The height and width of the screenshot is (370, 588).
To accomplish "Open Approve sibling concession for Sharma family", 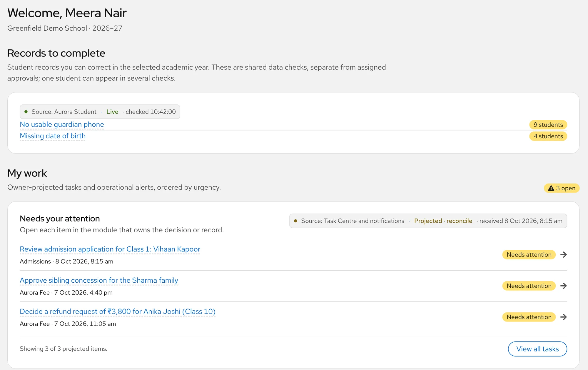I will click(99, 280).
